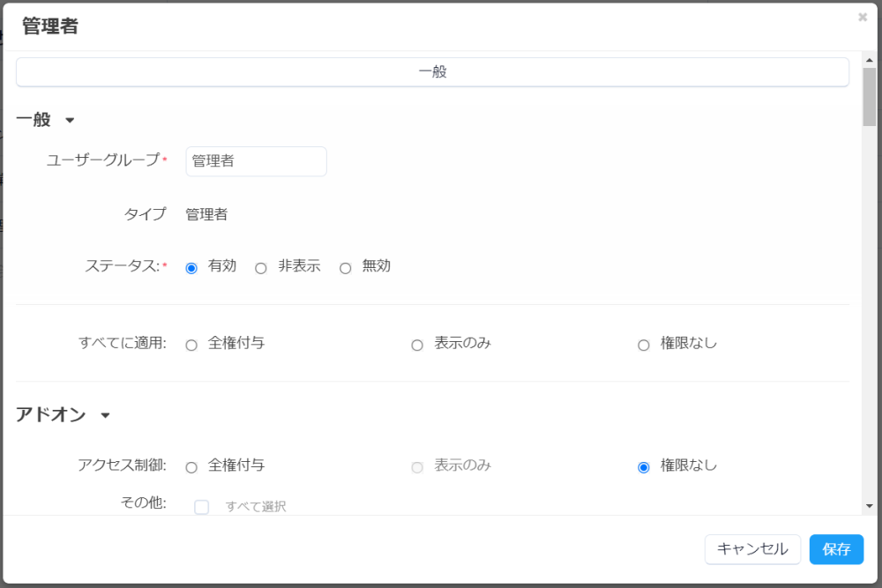Click the vertical scrollbar thumb
Viewport: 882px width, 588px height.
coord(869,97)
